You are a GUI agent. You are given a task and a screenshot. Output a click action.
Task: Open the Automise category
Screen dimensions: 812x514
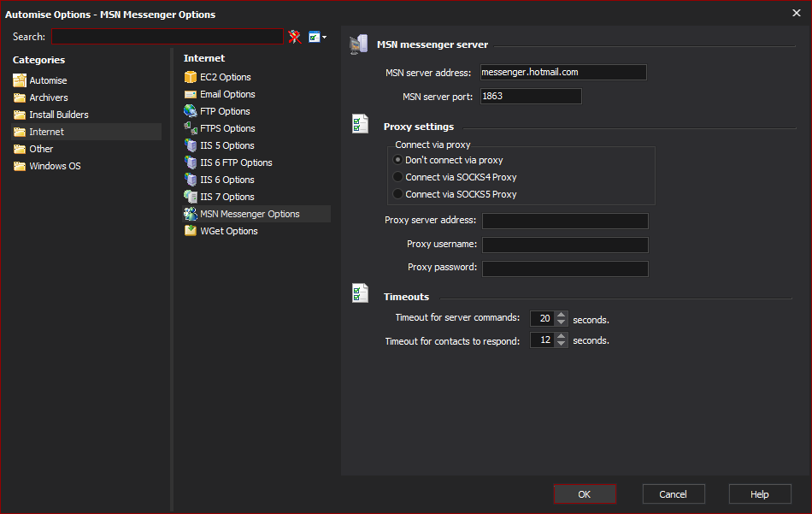(x=48, y=80)
